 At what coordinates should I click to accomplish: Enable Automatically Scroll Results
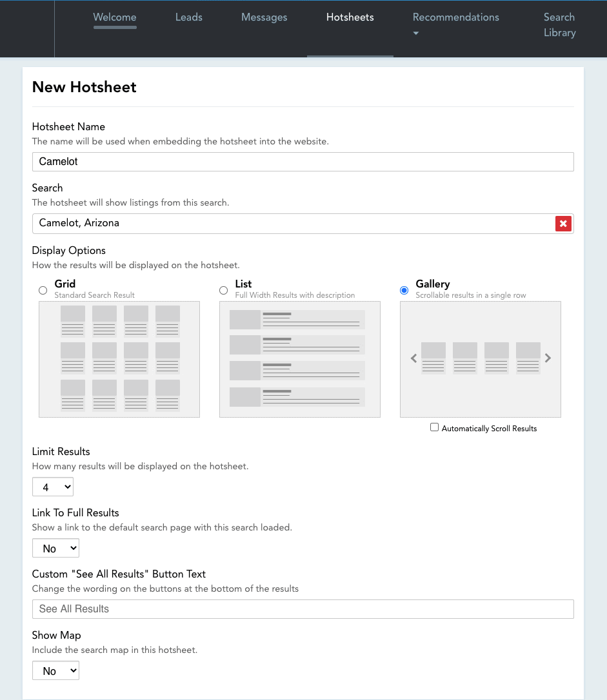[434, 427]
